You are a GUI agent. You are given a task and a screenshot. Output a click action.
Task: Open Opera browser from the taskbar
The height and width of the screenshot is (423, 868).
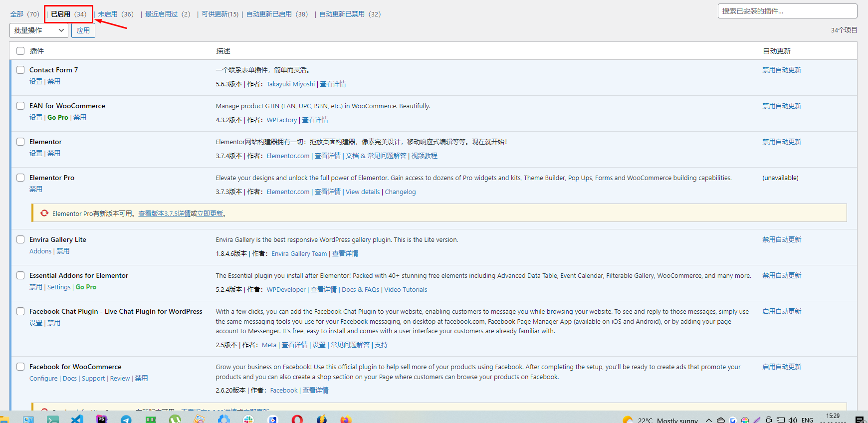[297, 420]
